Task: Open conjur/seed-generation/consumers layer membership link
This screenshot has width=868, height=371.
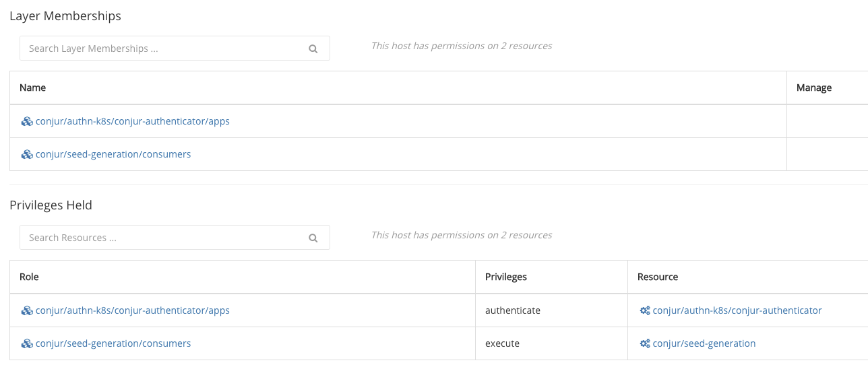Action: 113,154
